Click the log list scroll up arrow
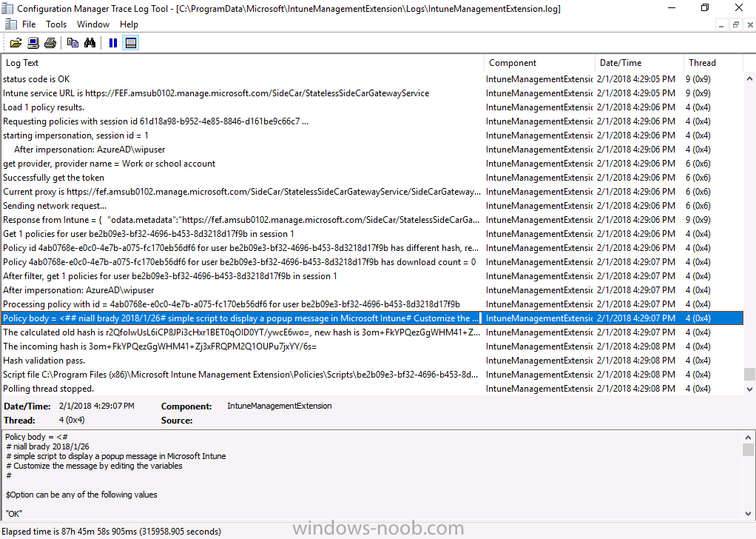756x539 pixels. 749,78
